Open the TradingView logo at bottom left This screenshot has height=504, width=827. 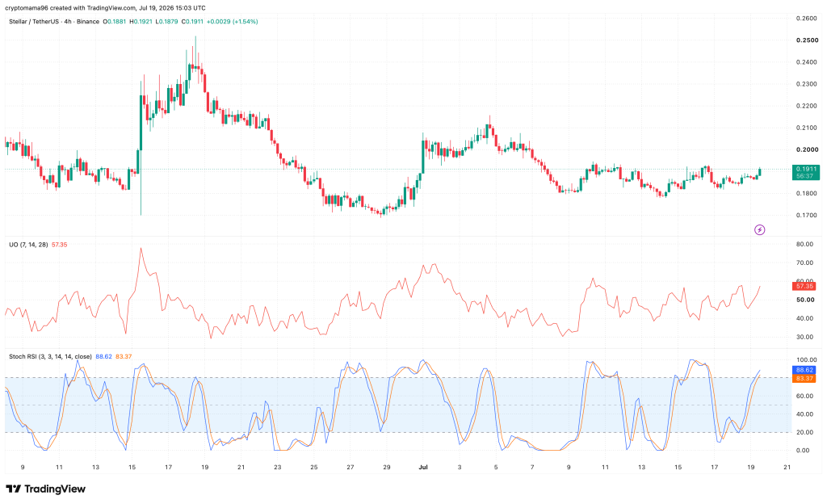coord(45,489)
